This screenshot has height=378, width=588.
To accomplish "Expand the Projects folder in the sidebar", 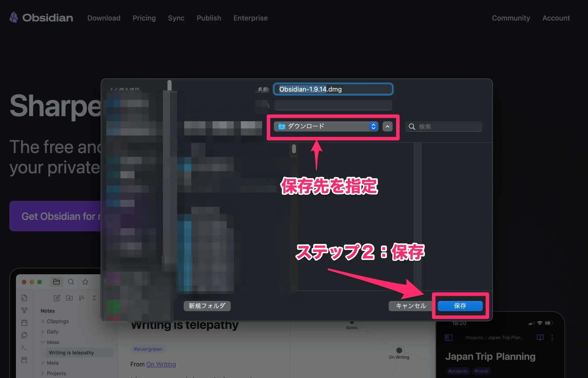I will coord(43,373).
